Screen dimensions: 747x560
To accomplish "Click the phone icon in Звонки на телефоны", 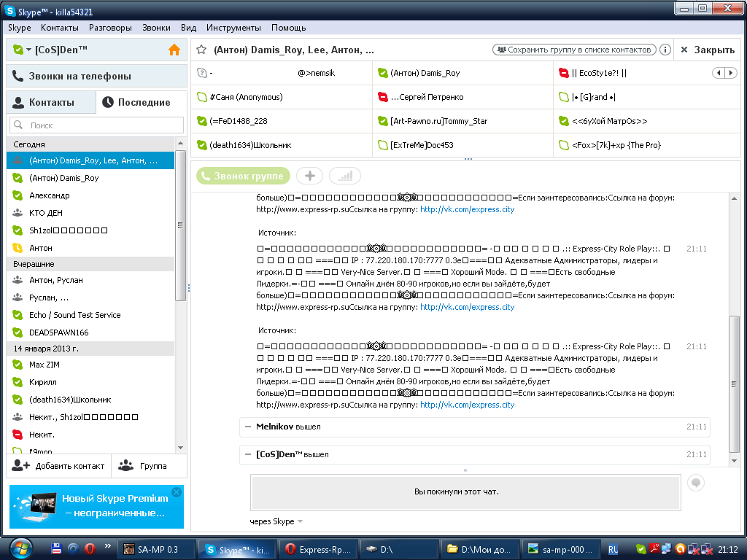I will point(18,76).
